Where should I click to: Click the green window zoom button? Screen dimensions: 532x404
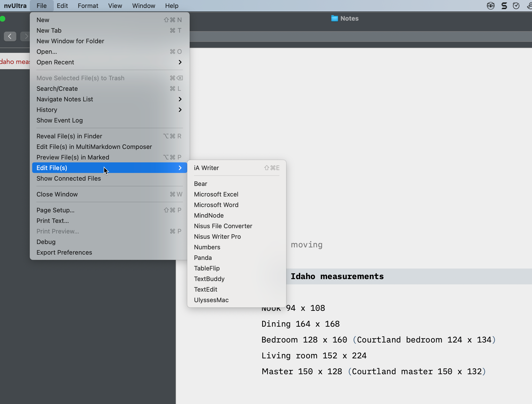[x=3, y=19]
